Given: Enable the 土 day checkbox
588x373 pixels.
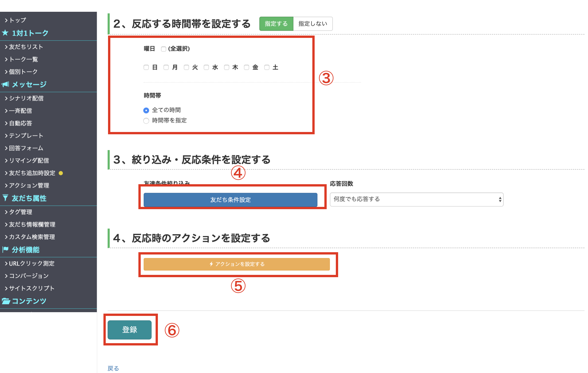Looking at the screenshot, I should (267, 67).
